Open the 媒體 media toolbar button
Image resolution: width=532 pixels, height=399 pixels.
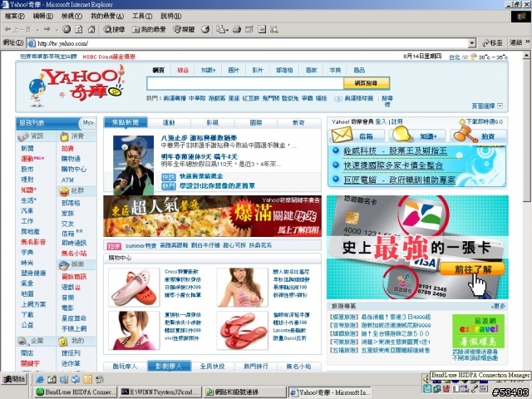click(x=185, y=30)
